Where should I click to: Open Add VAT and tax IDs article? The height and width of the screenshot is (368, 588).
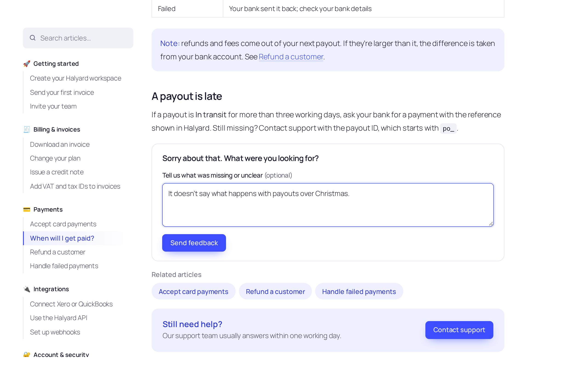click(x=75, y=186)
